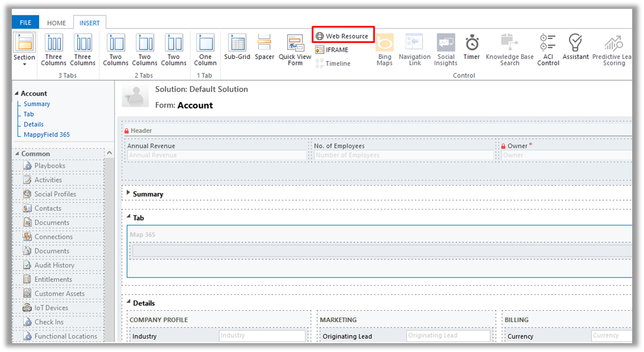Jump to Summary in Account tree
The width and height of the screenshot is (644, 352).
tap(37, 104)
